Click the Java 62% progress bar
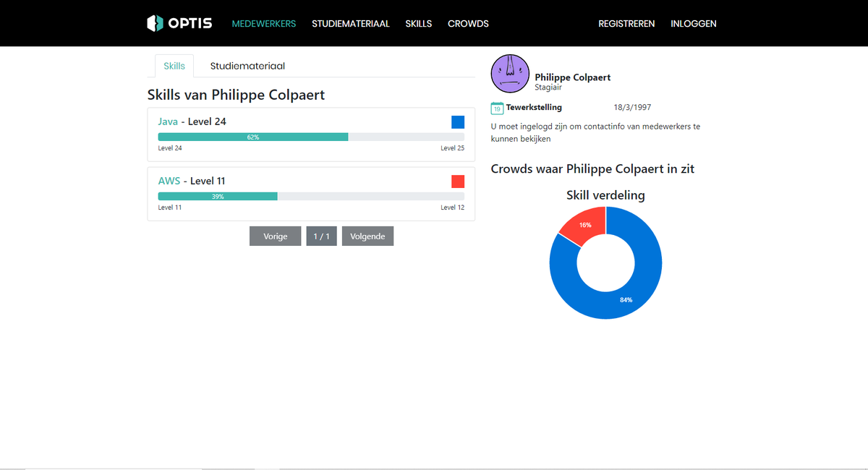The width and height of the screenshot is (868, 470). click(x=311, y=137)
